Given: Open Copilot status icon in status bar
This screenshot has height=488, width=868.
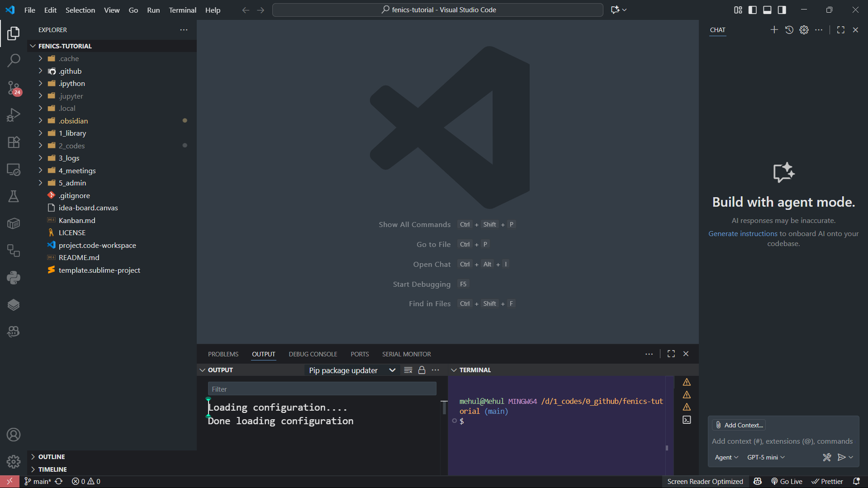Looking at the screenshot, I should click(758, 482).
